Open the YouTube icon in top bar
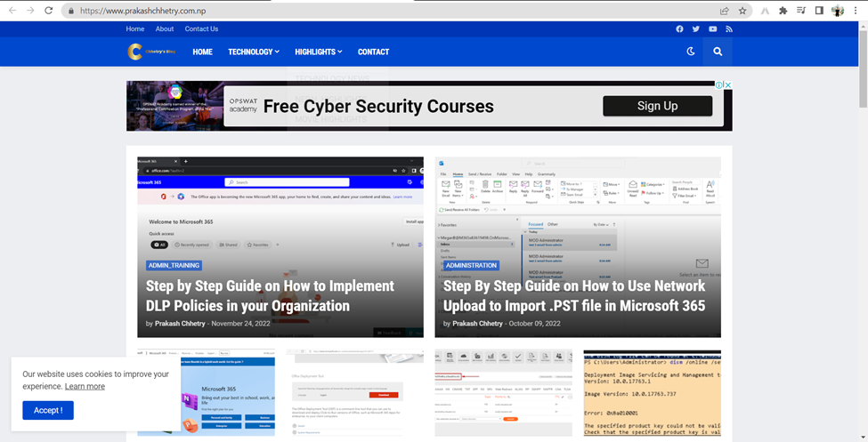868x442 pixels. (712, 28)
